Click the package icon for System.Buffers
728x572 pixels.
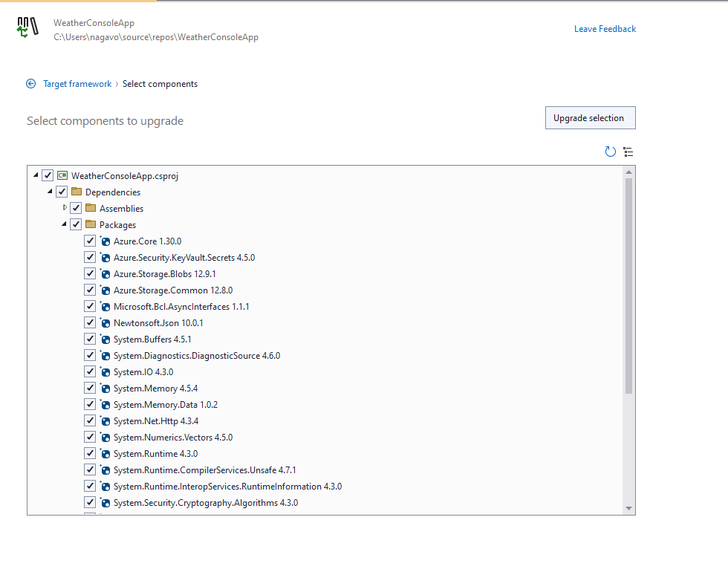[x=105, y=339]
